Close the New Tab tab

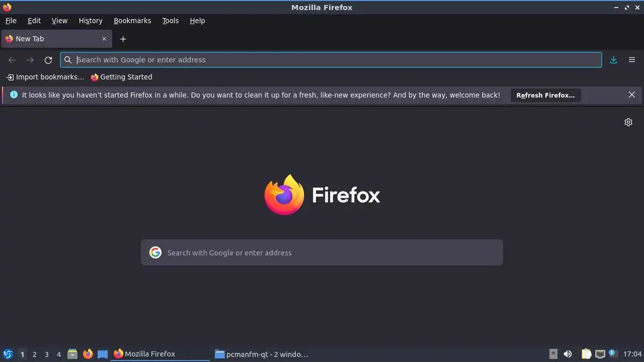104,39
